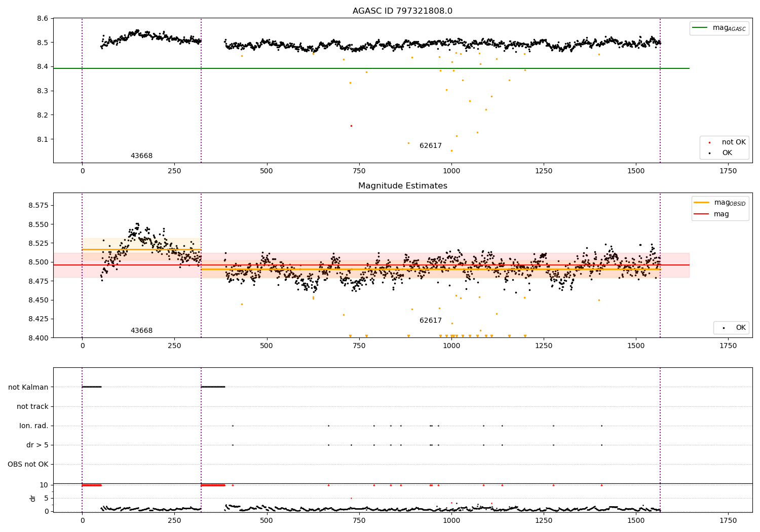Click the '1750' x-axis tick of AGASC ID plot
760x532 pixels.
(728, 171)
